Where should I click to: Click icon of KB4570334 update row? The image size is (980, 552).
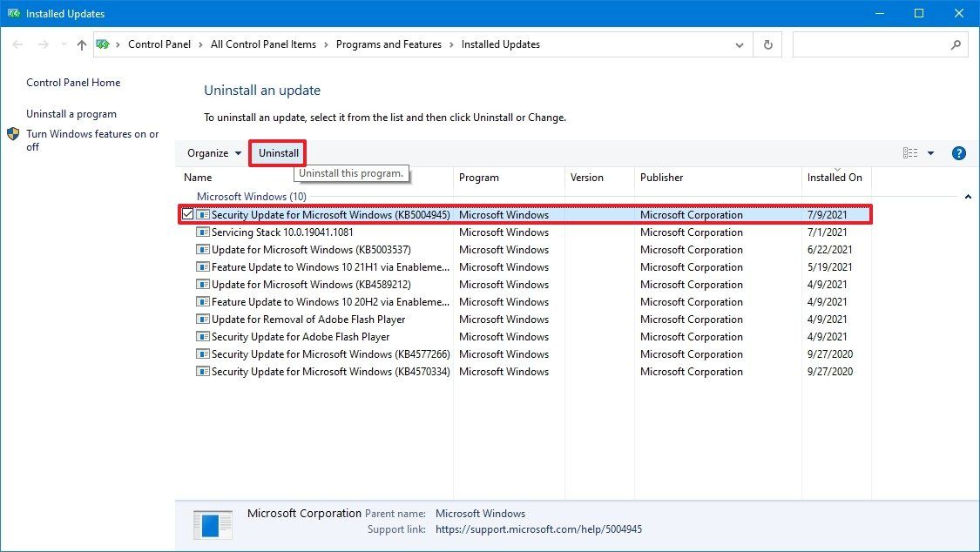(202, 372)
